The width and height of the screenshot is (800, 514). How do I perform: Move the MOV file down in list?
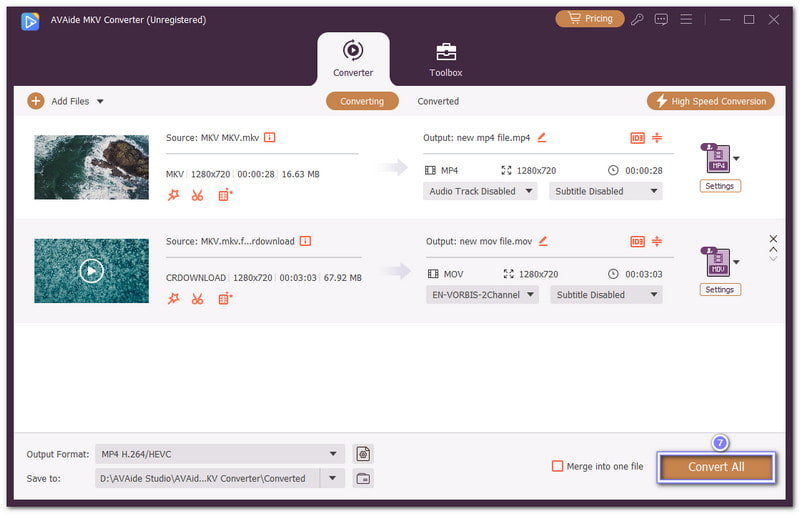(773, 259)
